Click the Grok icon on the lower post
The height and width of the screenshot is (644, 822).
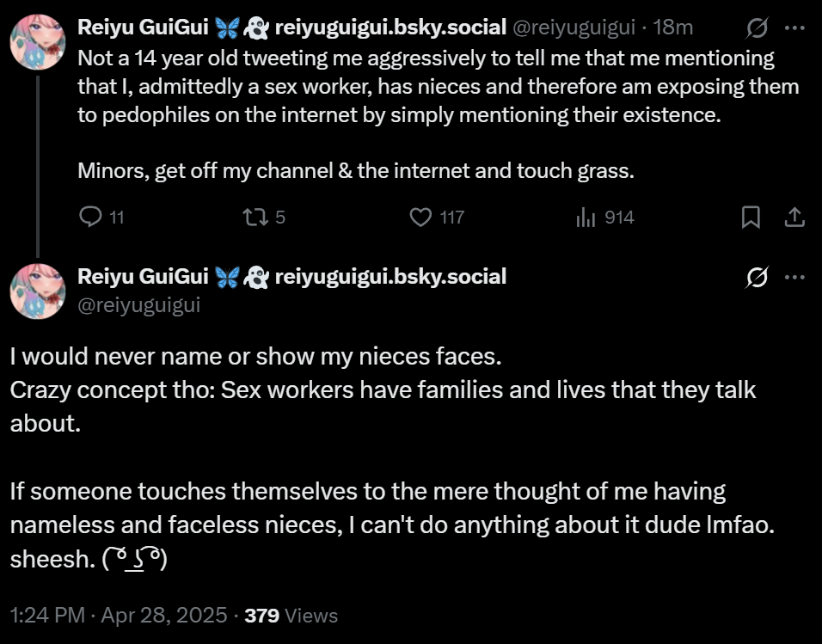click(x=758, y=277)
